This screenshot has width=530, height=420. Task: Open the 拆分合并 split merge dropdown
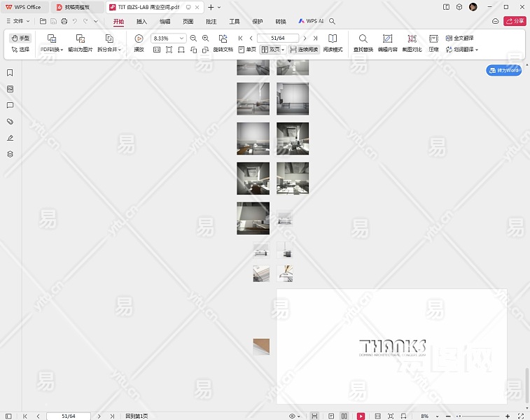click(109, 50)
